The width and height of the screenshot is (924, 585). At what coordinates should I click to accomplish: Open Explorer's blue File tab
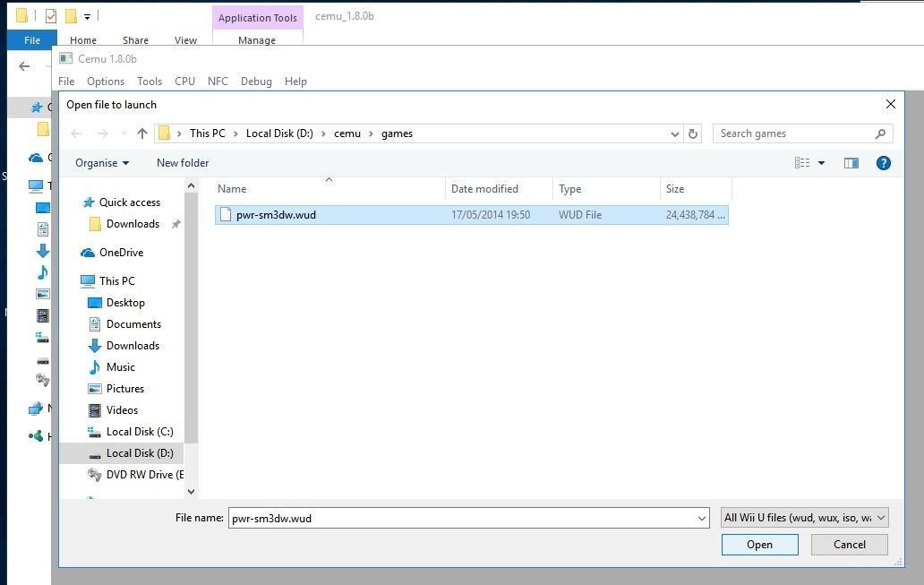(32, 40)
